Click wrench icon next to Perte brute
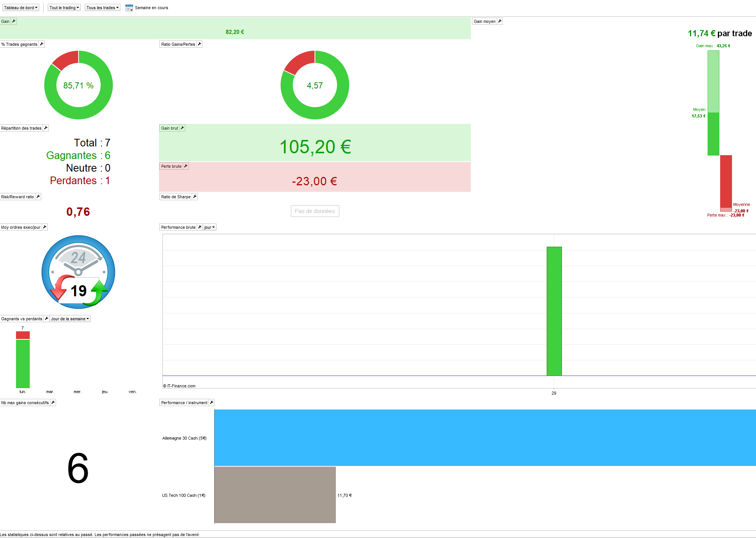 [186, 166]
